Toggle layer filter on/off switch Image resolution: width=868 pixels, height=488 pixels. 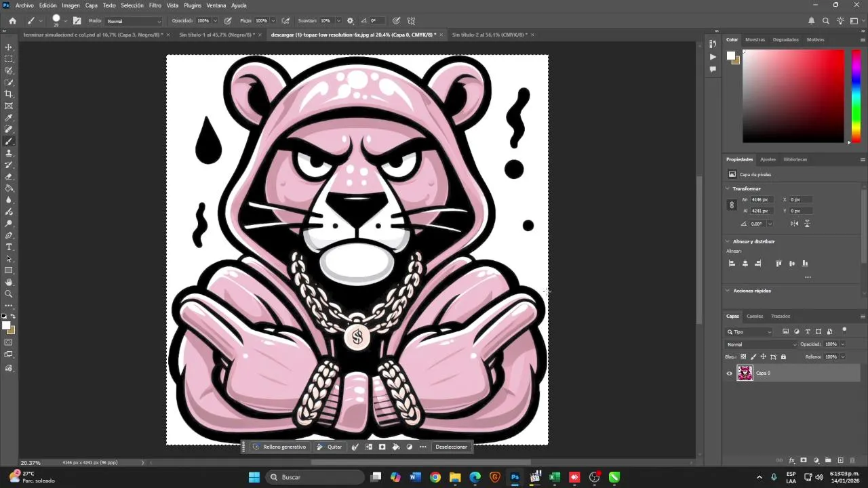pyautogui.click(x=844, y=330)
